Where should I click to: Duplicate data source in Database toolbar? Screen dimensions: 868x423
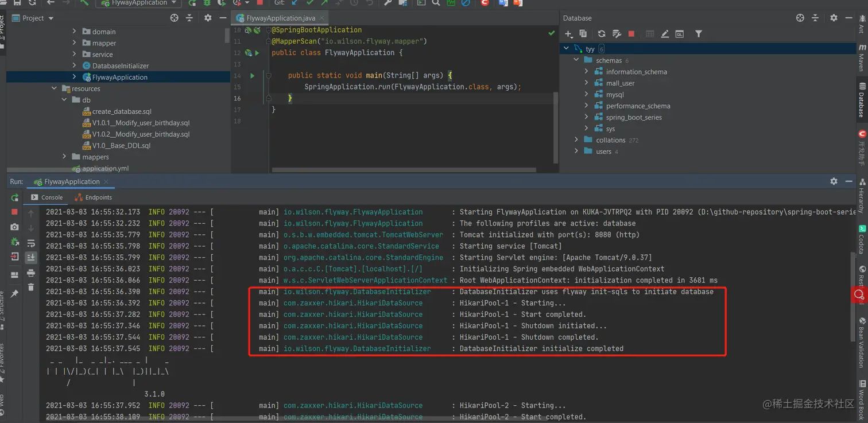(583, 34)
